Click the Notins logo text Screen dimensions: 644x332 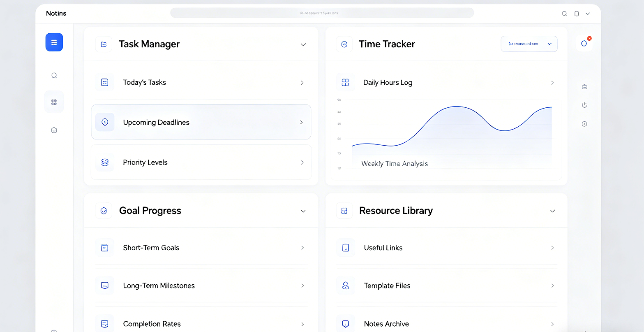click(x=56, y=14)
